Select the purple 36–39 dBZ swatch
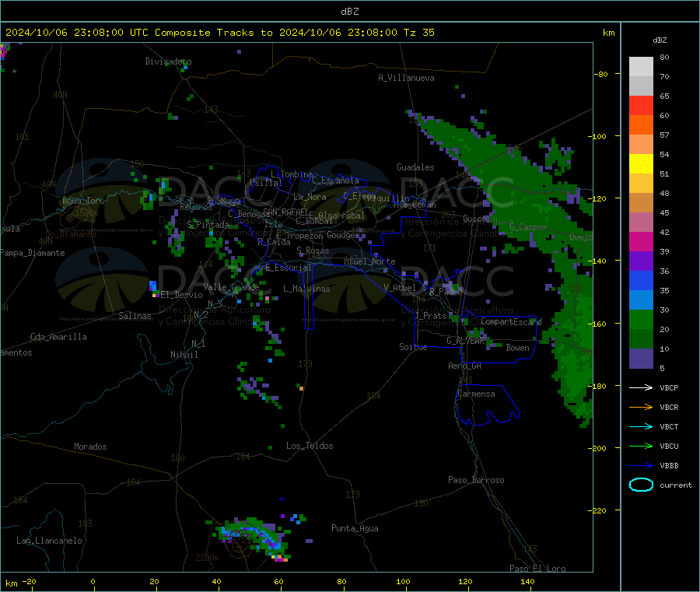 pos(641,261)
